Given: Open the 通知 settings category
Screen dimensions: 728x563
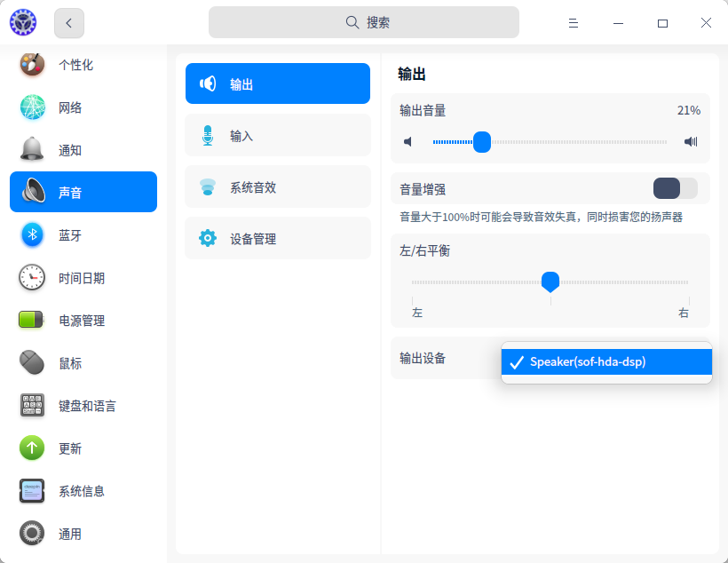Looking at the screenshot, I should (83, 149).
